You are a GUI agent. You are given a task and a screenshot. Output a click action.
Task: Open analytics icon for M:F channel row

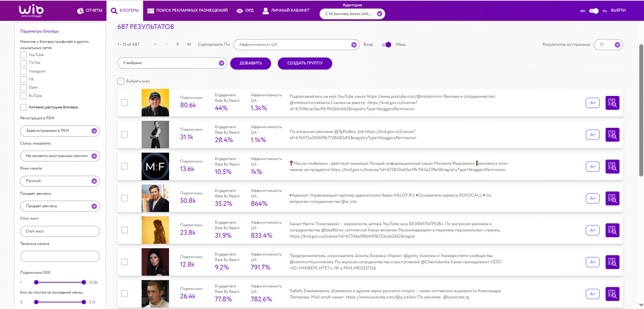pos(612,167)
